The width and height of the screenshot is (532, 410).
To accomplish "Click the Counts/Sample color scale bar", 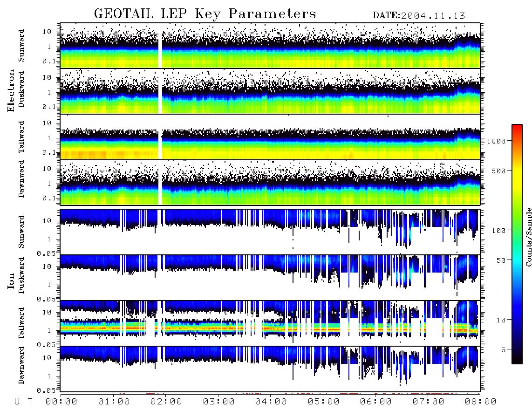I will point(517,244).
